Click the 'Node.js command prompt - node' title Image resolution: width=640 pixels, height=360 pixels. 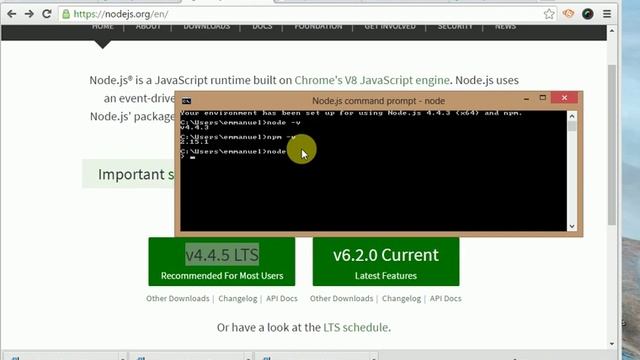[378, 101]
